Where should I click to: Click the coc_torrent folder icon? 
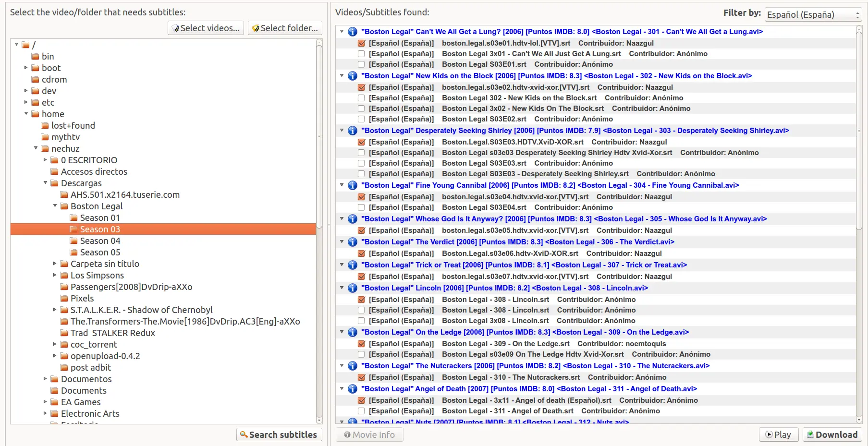[64, 345]
